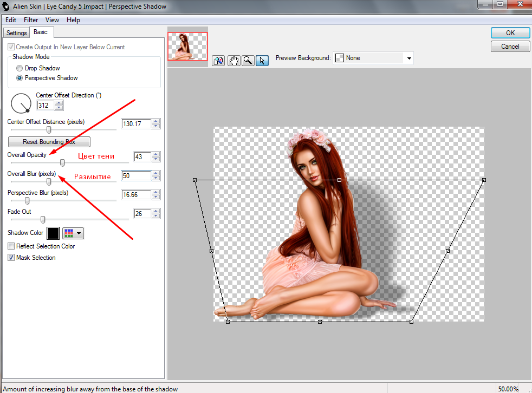Image resolution: width=532 pixels, height=393 pixels.
Task: Click the Overall Blur pixels input field
Action: [x=135, y=176]
